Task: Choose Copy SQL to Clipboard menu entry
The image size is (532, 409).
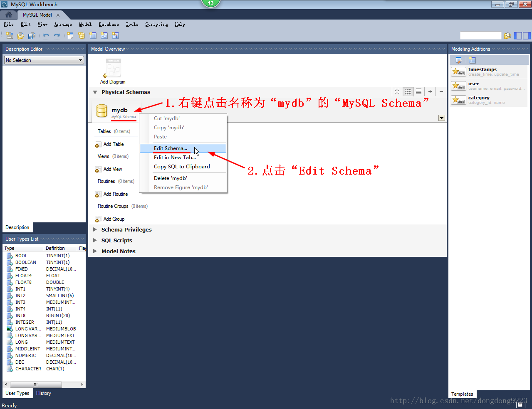Action: (183, 167)
